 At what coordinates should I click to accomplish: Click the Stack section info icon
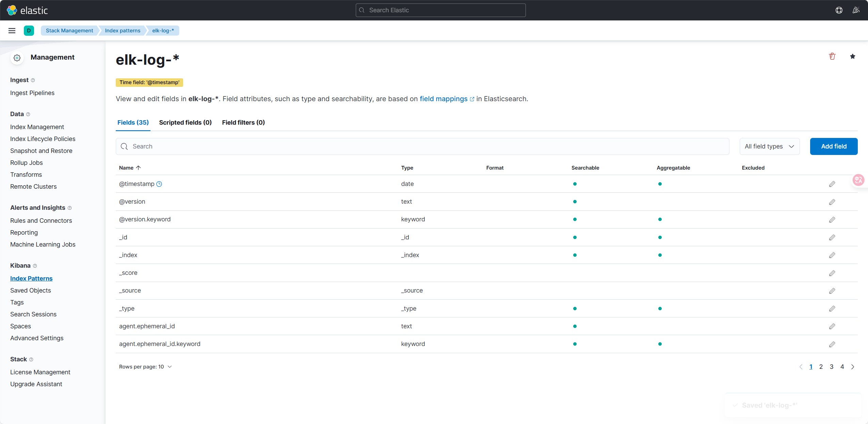tap(31, 360)
